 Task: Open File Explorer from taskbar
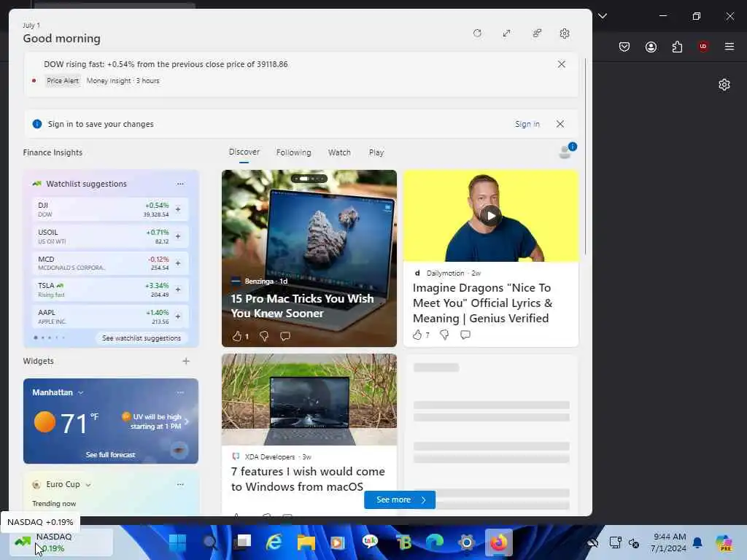tap(306, 542)
